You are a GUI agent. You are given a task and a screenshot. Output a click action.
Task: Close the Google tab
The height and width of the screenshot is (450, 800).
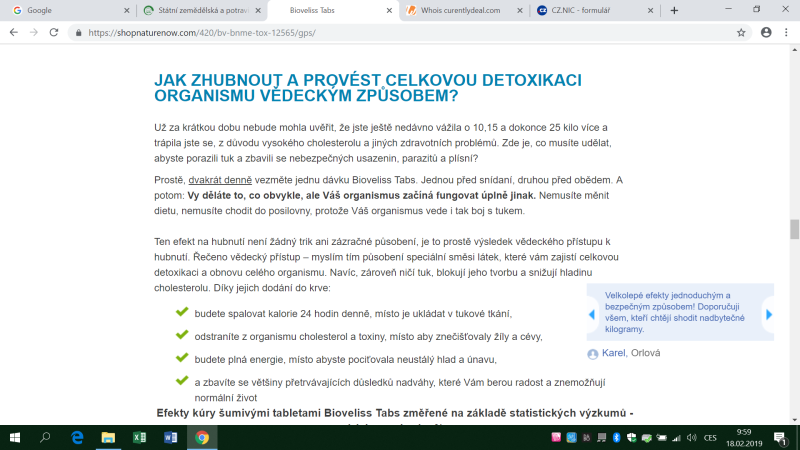tap(127, 10)
